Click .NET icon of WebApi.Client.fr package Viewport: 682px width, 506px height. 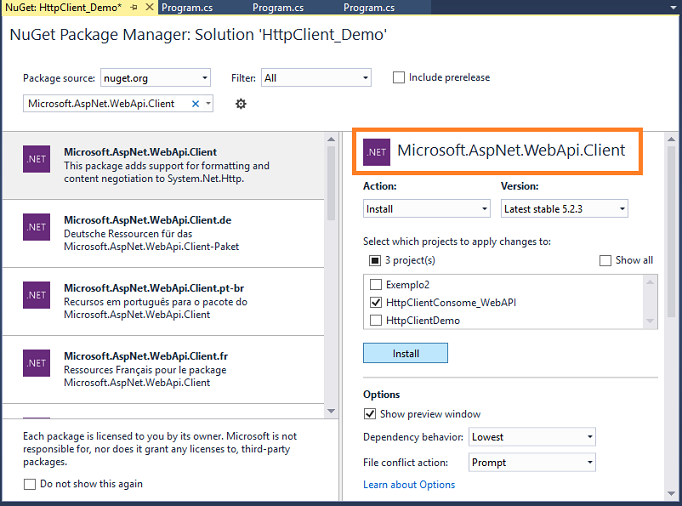click(37, 363)
